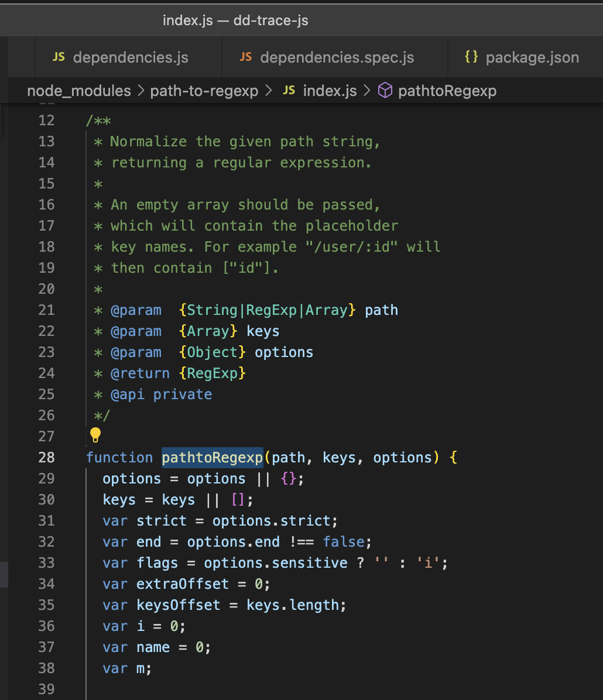The width and height of the screenshot is (603, 700).
Task: Click index.js in the breadcrumb bar
Action: (330, 91)
